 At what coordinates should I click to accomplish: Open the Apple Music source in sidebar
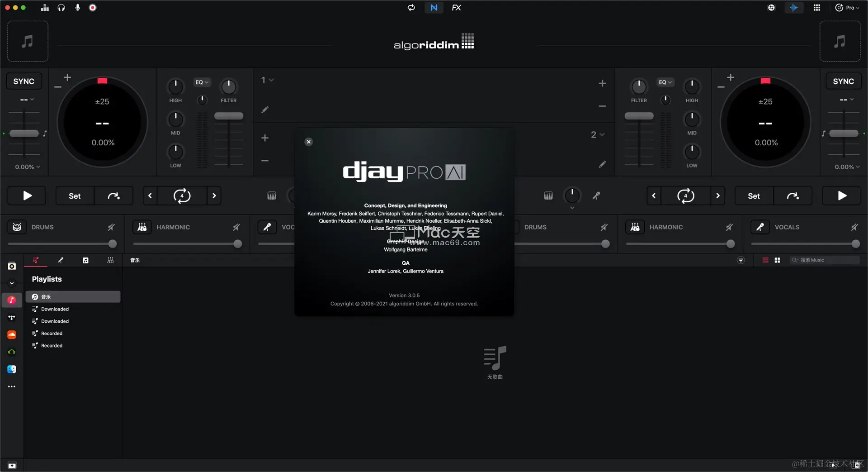[12, 300]
